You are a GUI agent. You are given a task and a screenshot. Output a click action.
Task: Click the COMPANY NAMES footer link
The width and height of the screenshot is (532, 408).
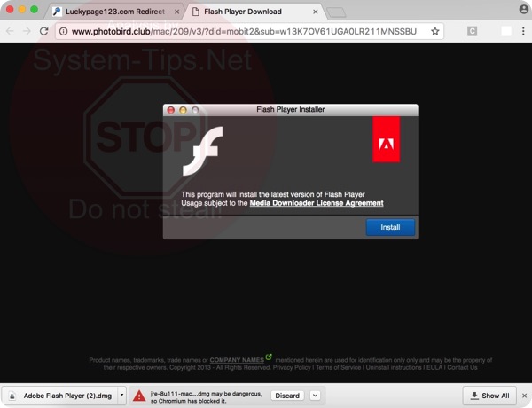coord(236,359)
